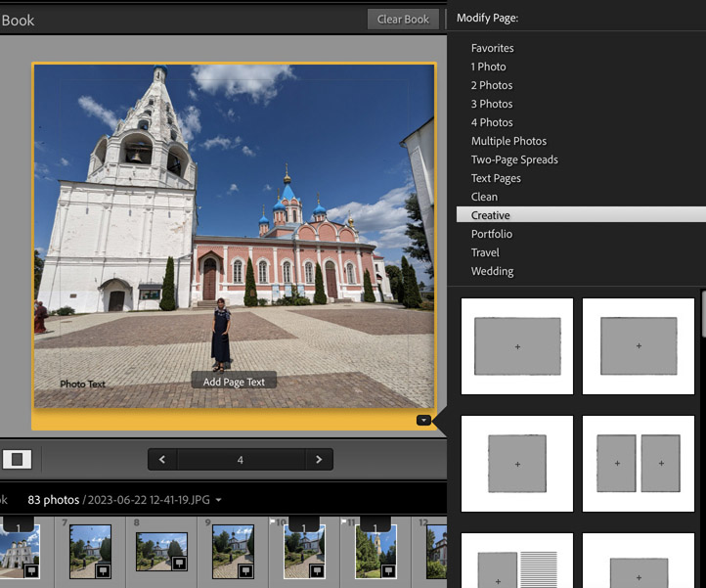Open page layout dropdown arrow on page
The height and width of the screenshot is (588, 706).
(x=423, y=420)
